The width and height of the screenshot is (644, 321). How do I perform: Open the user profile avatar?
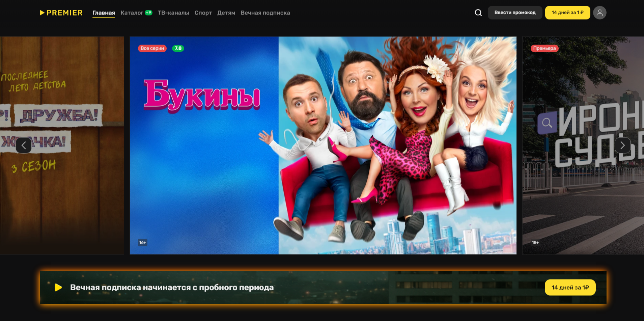(x=599, y=13)
